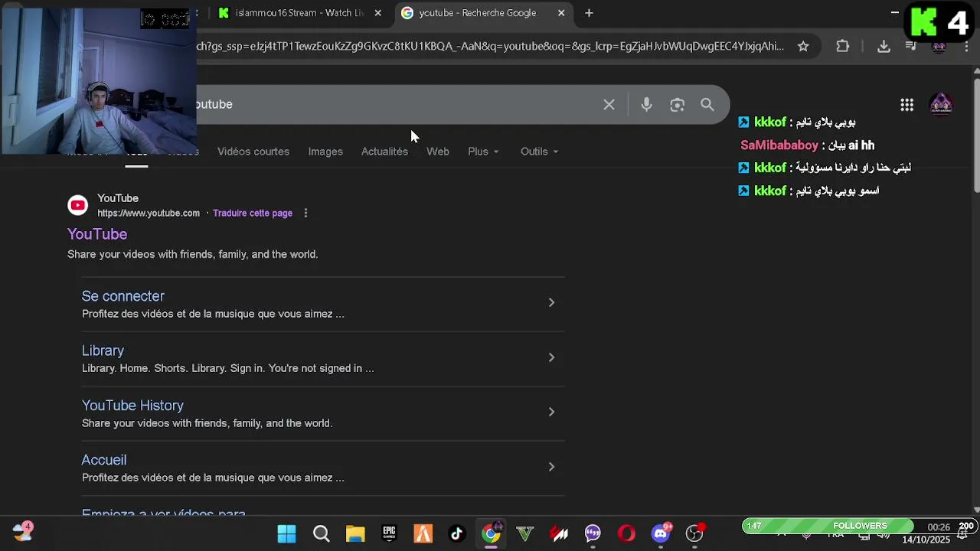Open the Chrome extensions puzzle icon

click(x=843, y=47)
